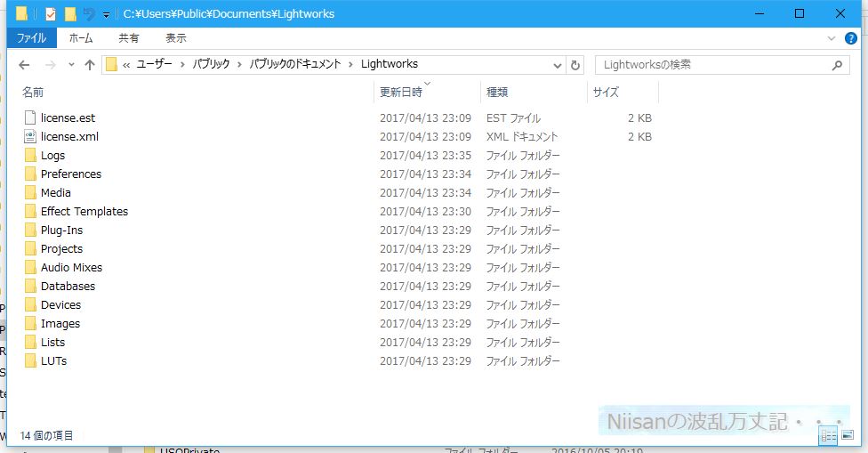The image size is (868, 453).
Task: Select the Lists folder icon
Action: tap(30, 342)
